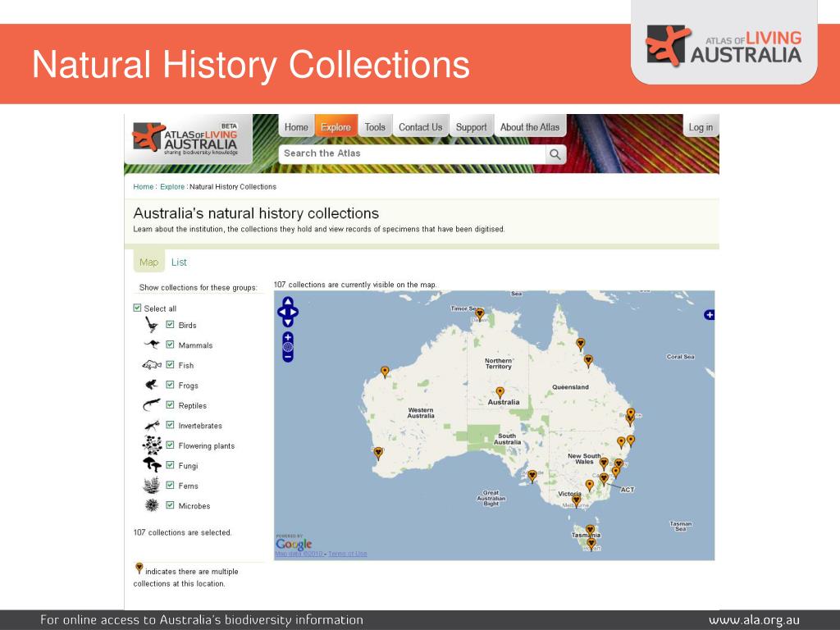840x630 pixels.
Task: Click the Adelaide map marker
Action: [x=532, y=476]
